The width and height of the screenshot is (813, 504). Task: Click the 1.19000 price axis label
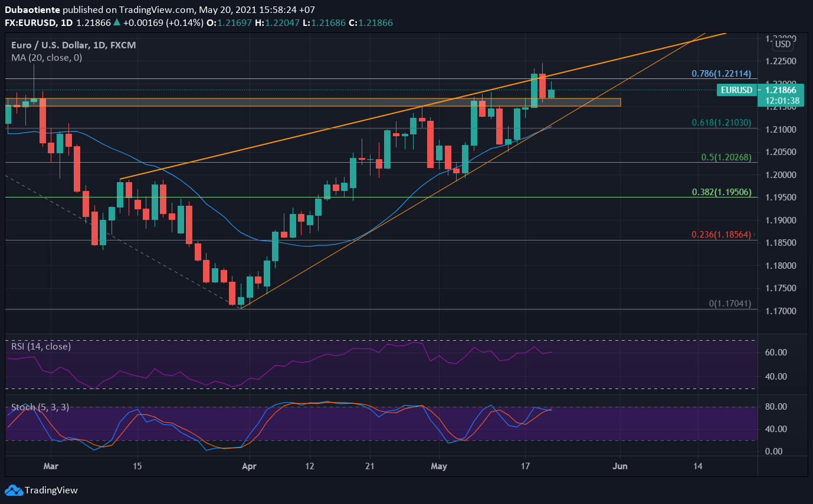pyautogui.click(x=780, y=220)
